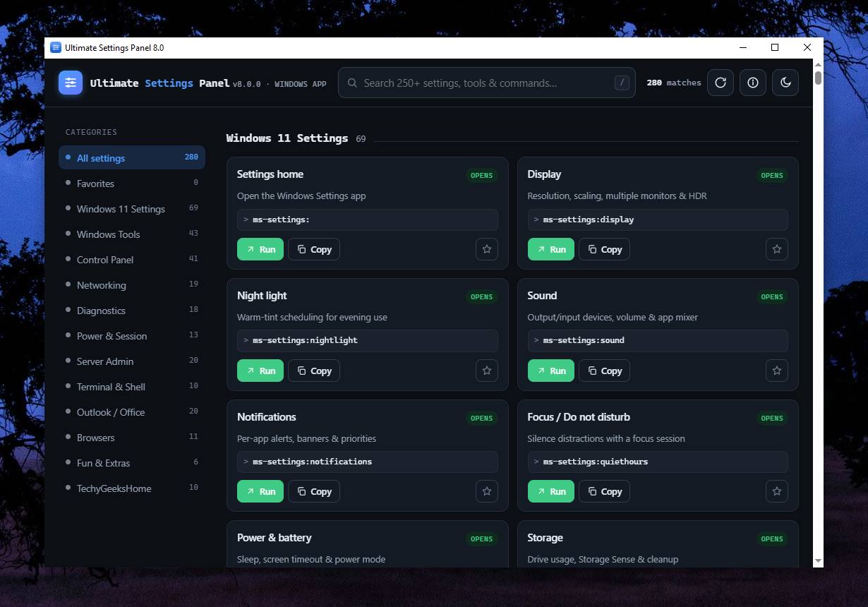This screenshot has width=868, height=607.
Task: Open the Fun & Extras category
Action: click(132, 462)
